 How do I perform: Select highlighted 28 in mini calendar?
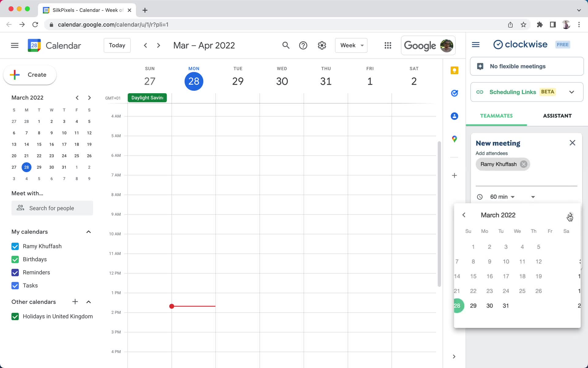pyautogui.click(x=27, y=167)
